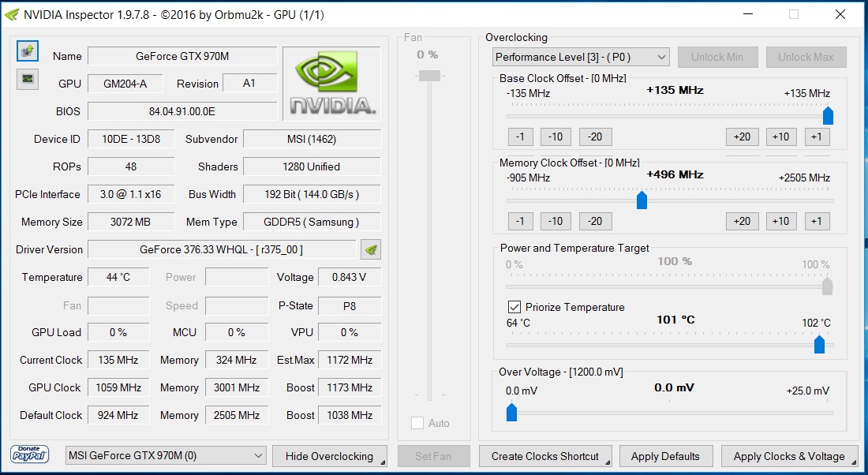The width and height of the screenshot is (868, 475).
Task: Click the "+496 MHz" memory offset value
Action: click(x=675, y=174)
